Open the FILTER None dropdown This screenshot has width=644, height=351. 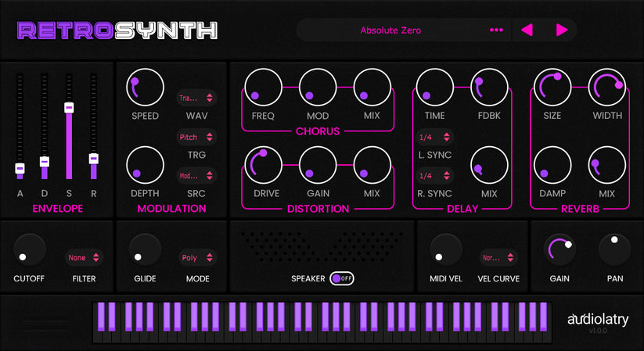(x=84, y=257)
